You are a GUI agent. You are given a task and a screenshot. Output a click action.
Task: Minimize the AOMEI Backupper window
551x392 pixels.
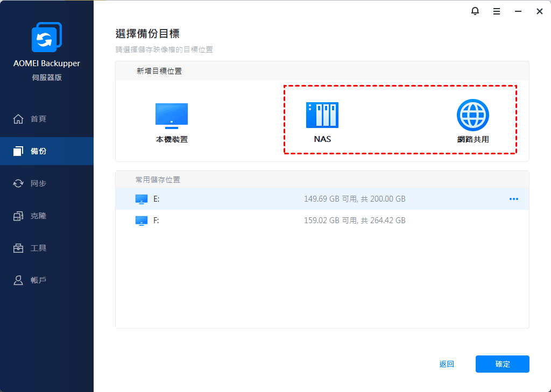coord(518,12)
